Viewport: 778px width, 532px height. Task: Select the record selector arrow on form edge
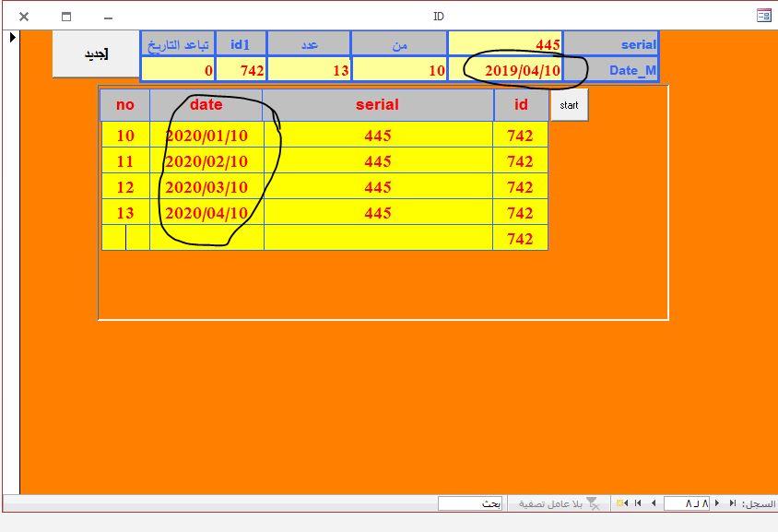12,38
